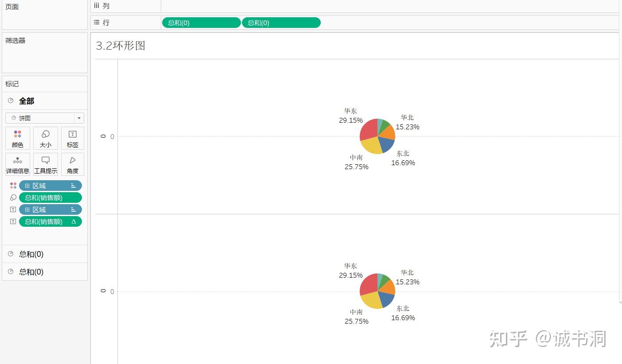Click the first 总和(0) pill on rows shelf
The image size is (622, 364).
pos(201,23)
